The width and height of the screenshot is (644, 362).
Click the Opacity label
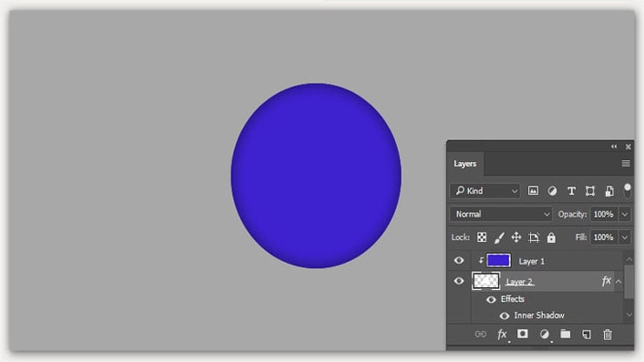coord(572,214)
